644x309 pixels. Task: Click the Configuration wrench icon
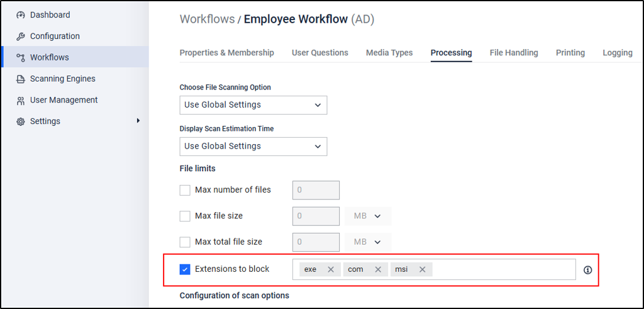point(21,37)
